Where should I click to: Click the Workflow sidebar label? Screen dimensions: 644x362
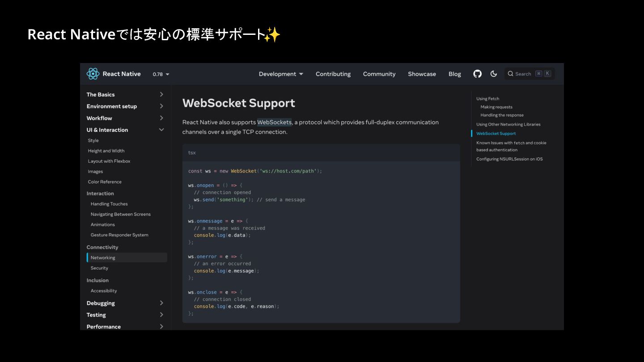click(x=99, y=118)
